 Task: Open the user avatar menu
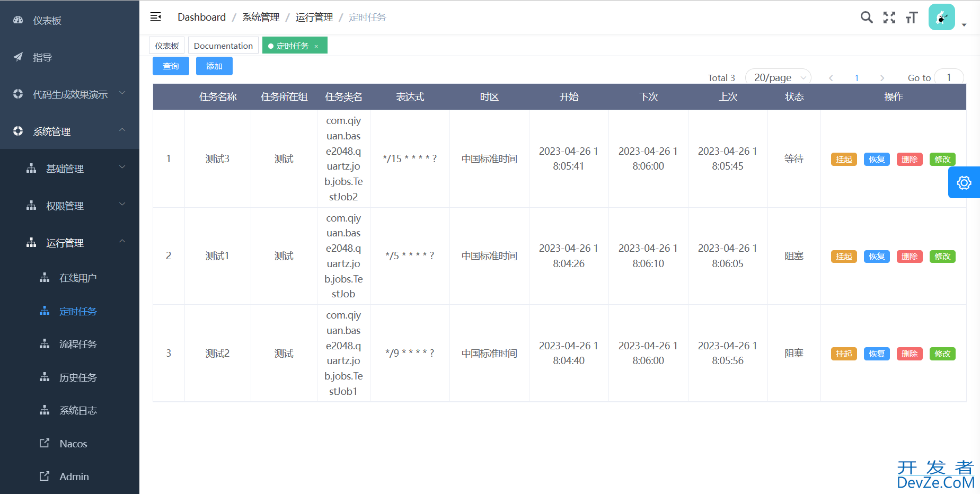[x=942, y=17]
